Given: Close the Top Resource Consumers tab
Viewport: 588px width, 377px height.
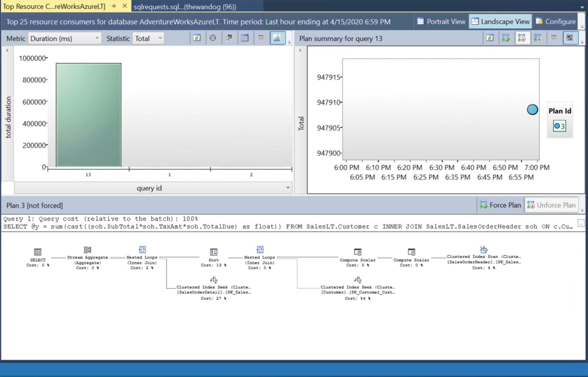Looking at the screenshot, I should click(125, 6).
